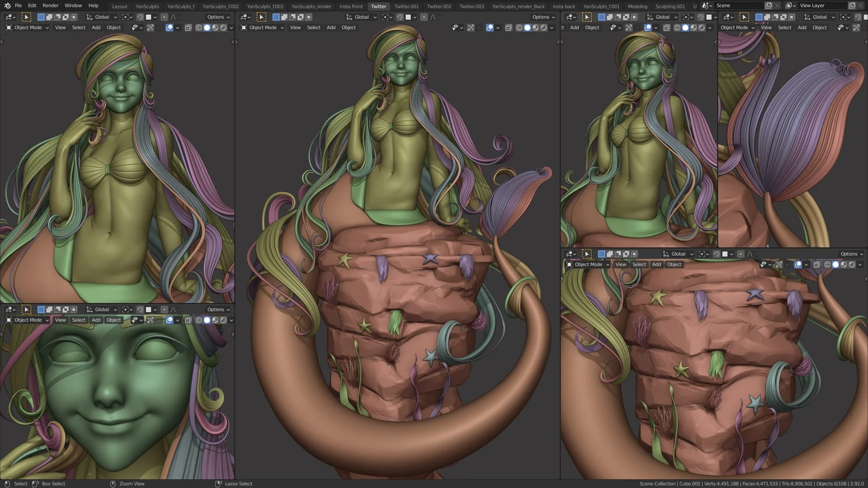Open the Add menu in the viewport header
868x488 pixels.
(x=95, y=27)
